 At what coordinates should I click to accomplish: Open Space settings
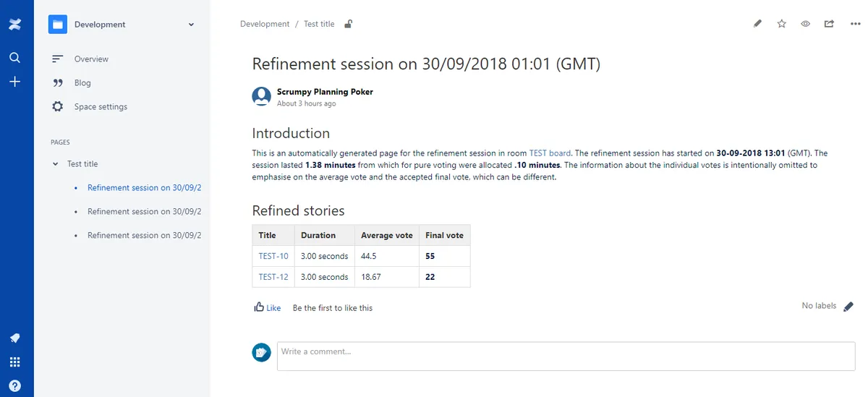coord(101,106)
